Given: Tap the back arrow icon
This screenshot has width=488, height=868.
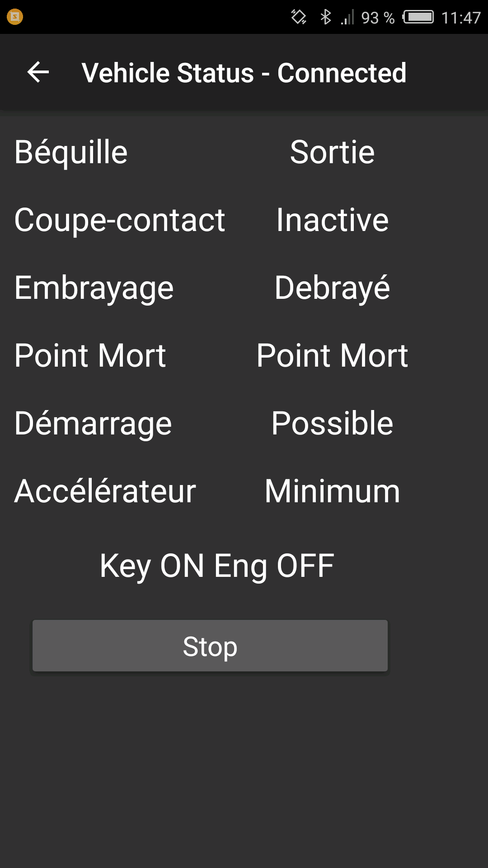Looking at the screenshot, I should [x=38, y=72].
